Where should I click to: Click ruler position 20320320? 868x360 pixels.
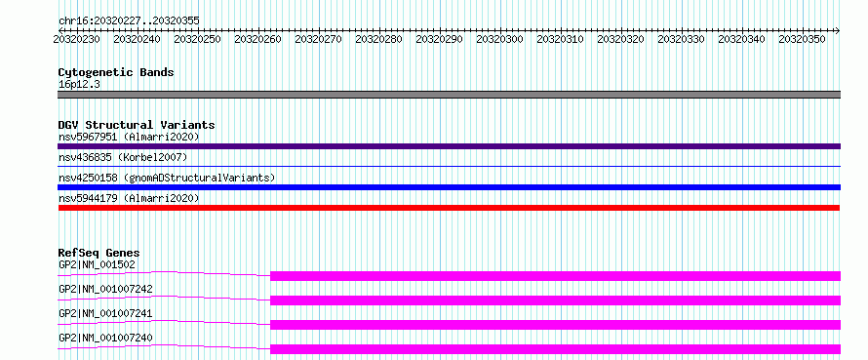(x=620, y=39)
